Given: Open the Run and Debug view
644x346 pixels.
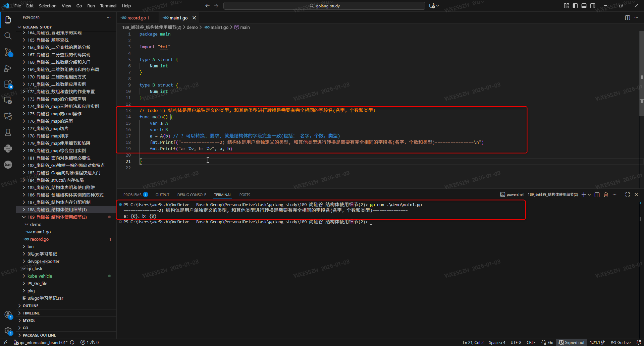Looking at the screenshot, I should [8, 68].
